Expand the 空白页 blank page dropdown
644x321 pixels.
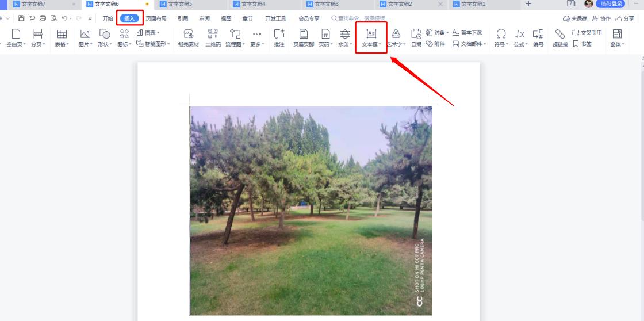[25, 44]
